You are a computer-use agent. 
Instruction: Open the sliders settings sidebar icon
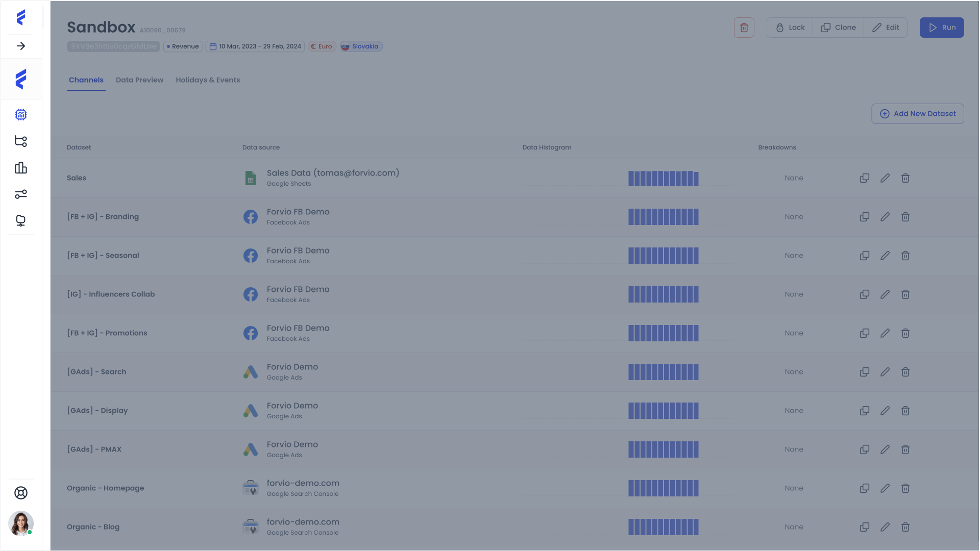point(21,194)
